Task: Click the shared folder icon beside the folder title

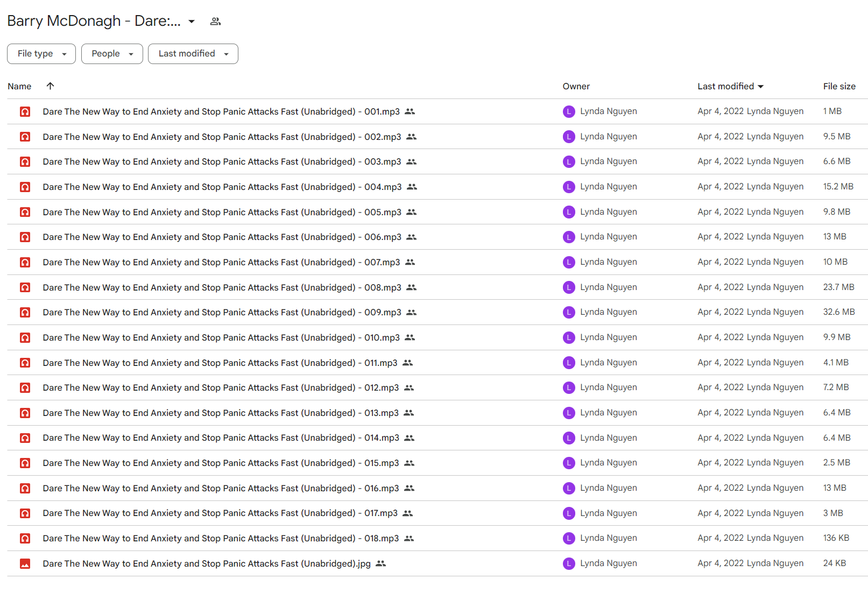Action: [215, 22]
